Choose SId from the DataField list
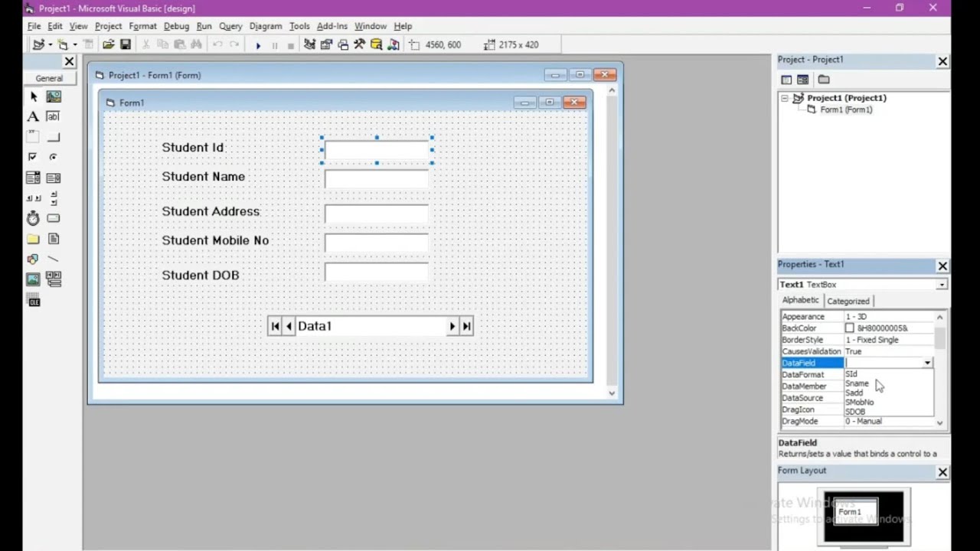The height and width of the screenshot is (551, 980). click(851, 374)
